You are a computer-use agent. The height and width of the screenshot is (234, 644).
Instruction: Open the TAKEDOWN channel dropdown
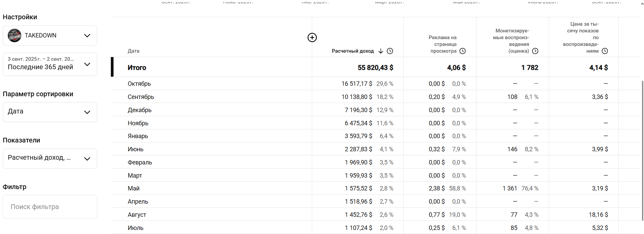[50, 35]
